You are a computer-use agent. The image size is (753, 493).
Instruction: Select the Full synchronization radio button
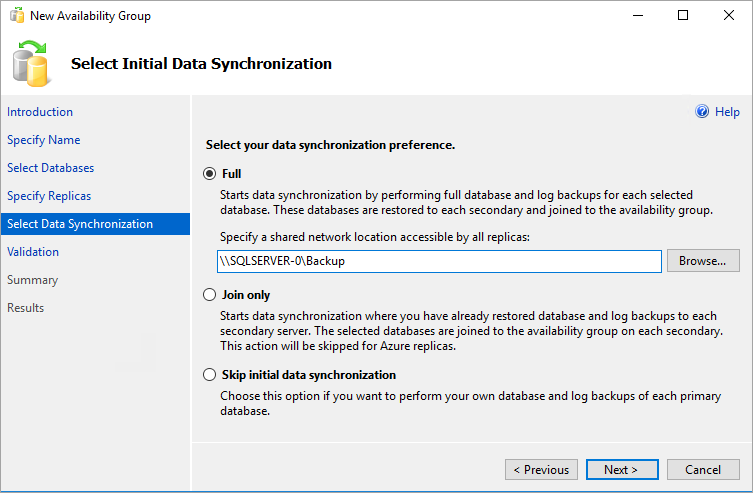click(x=209, y=173)
